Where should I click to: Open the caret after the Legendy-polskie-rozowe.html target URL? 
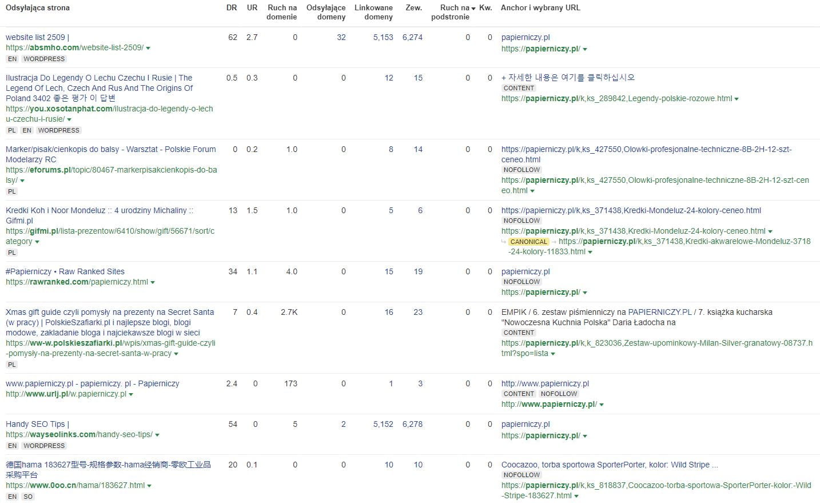point(737,99)
